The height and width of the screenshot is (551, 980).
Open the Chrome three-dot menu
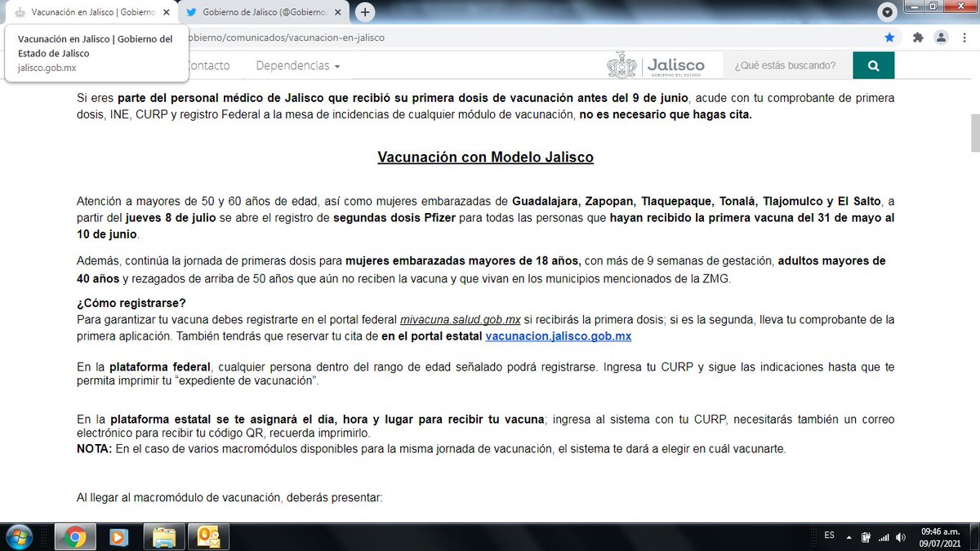click(966, 38)
